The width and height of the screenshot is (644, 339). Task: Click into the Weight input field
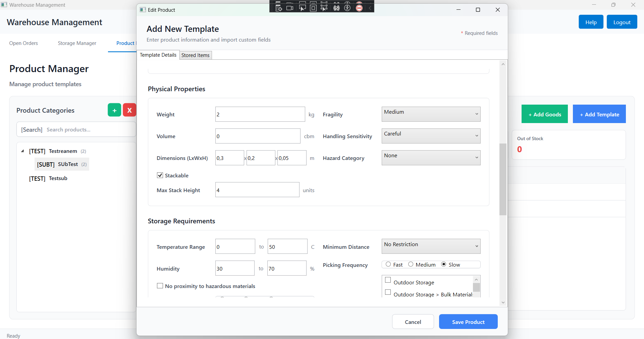tap(260, 114)
